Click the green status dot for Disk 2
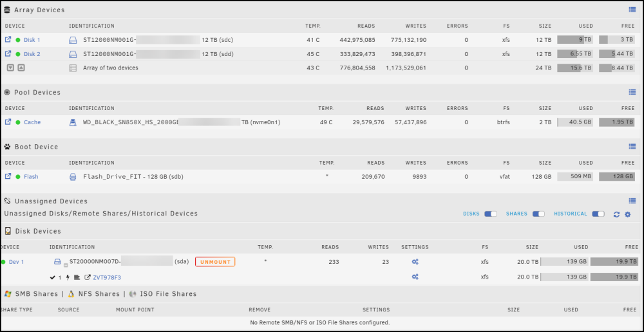 [x=17, y=54]
